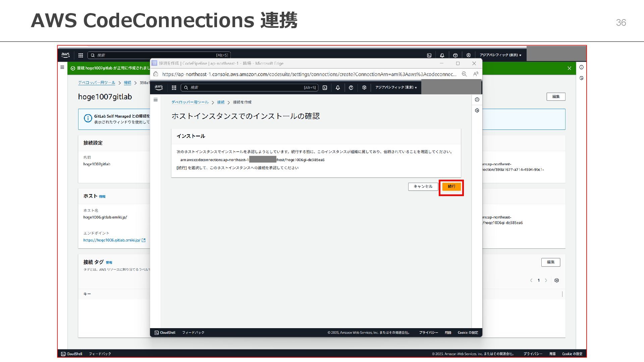
Task: Open settings gear in popup top bar
Action: pyautogui.click(x=364, y=87)
